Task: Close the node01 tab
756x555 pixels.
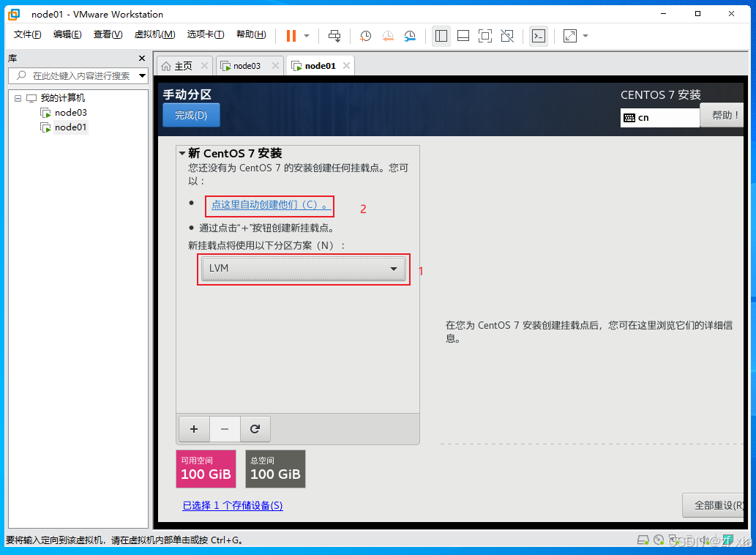Action: tap(346, 66)
